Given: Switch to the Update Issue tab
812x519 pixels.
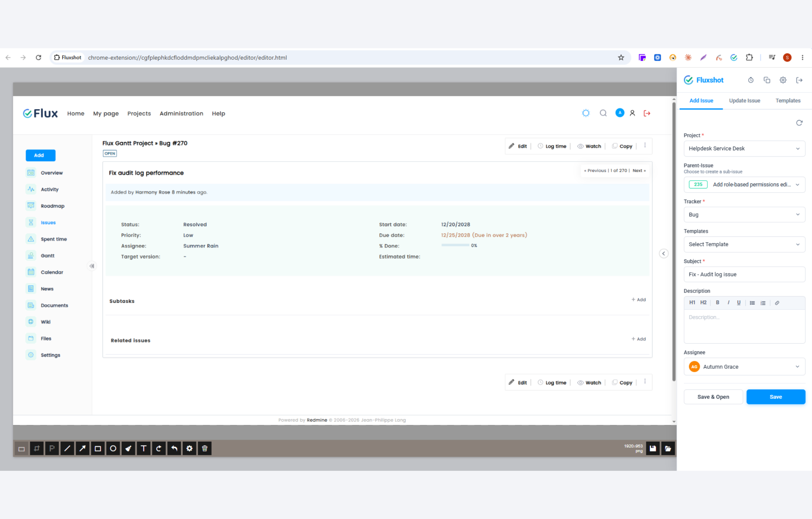Looking at the screenshot, I should tap(744, 101).
